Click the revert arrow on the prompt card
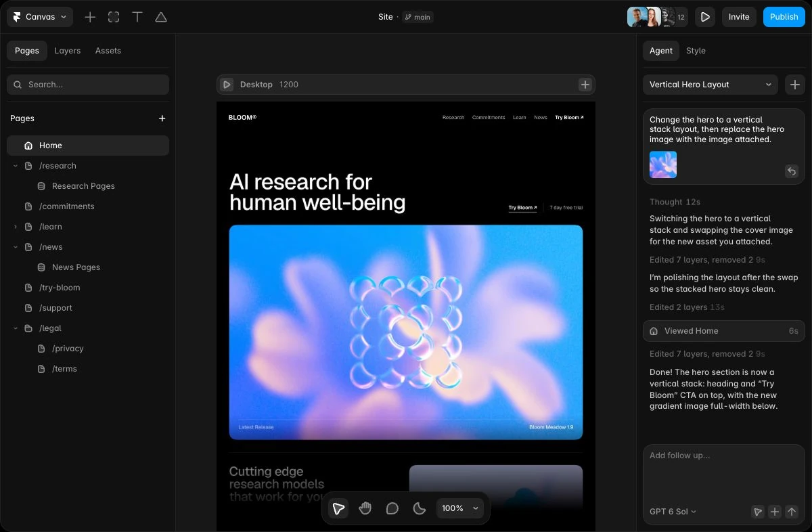The width and height of the screenshot is (812, 532). click(x=792, y=171)
